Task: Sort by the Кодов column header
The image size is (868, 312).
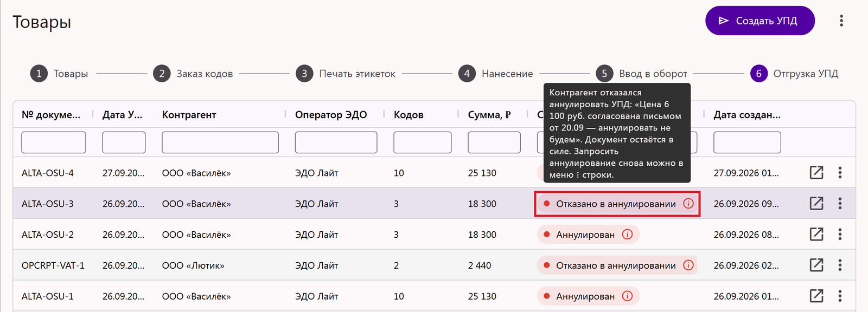Action: point(409,115)
